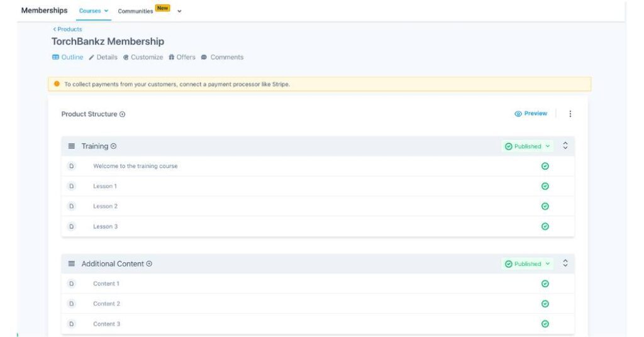Toggle the published checkmark for Content 1
The width and height of the screenshot is (644, 337).
point(545,283)
